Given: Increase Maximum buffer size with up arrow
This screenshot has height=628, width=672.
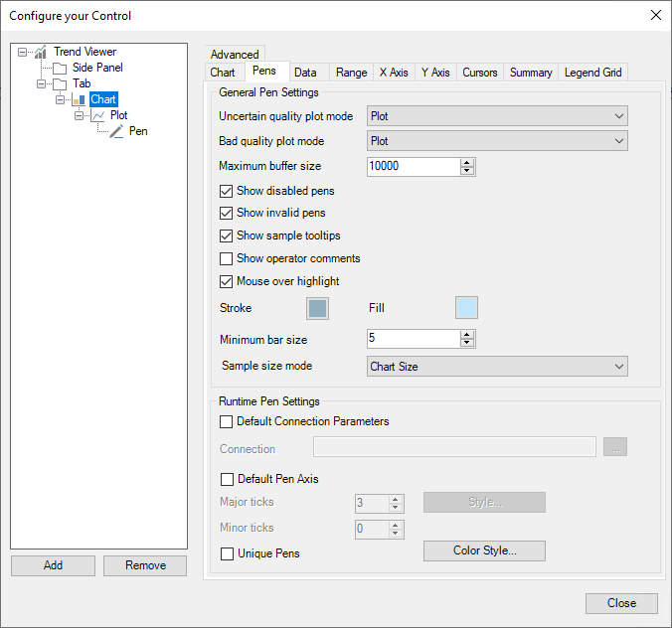Looking at the screenshot, I should [467, 163].
